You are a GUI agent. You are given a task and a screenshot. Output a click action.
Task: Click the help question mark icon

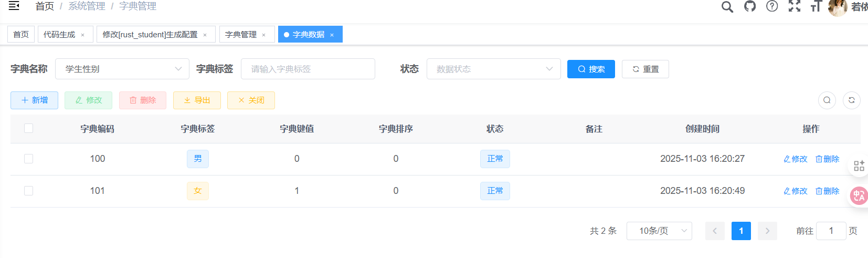coord(772,6)
